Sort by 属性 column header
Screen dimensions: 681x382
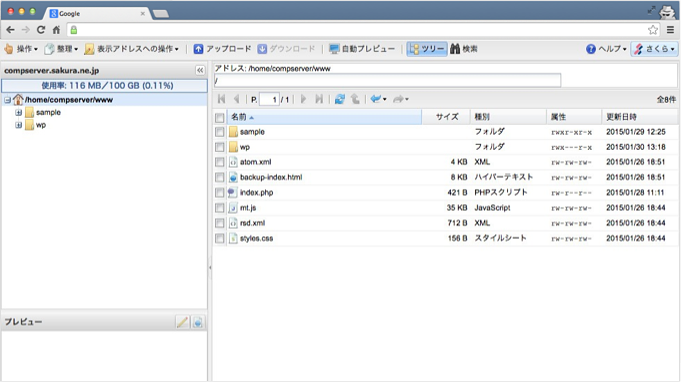click(574, 117)
